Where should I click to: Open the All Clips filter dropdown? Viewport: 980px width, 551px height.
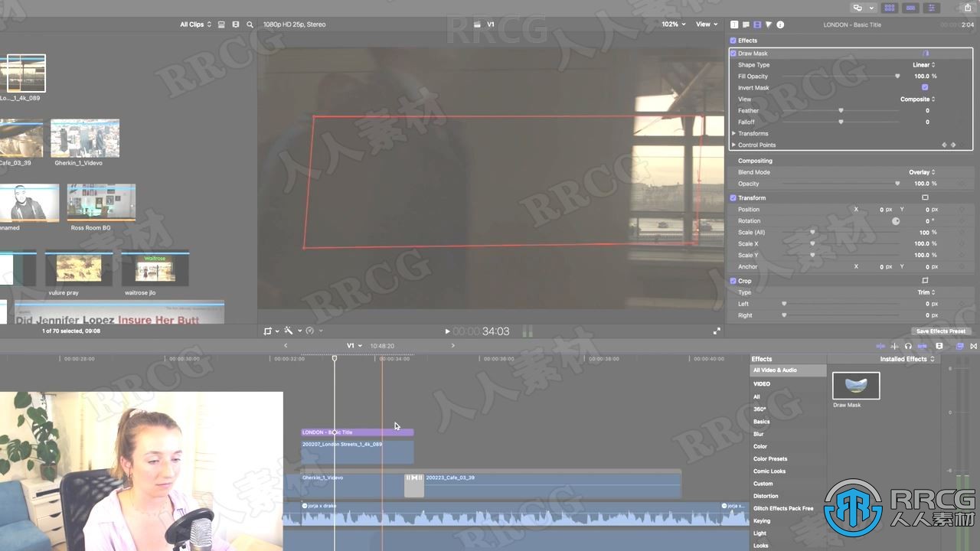(x=195, y=24)
